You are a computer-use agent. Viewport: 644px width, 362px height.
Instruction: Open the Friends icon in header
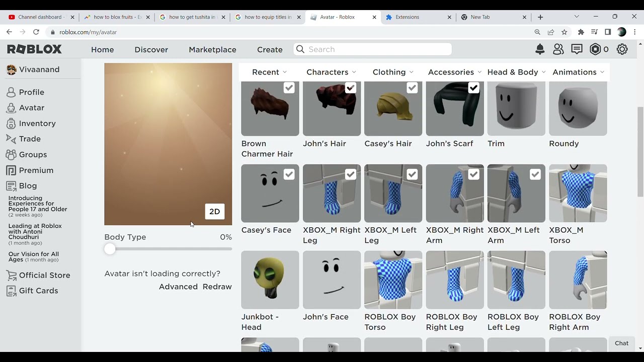click(x=558, y=49)
